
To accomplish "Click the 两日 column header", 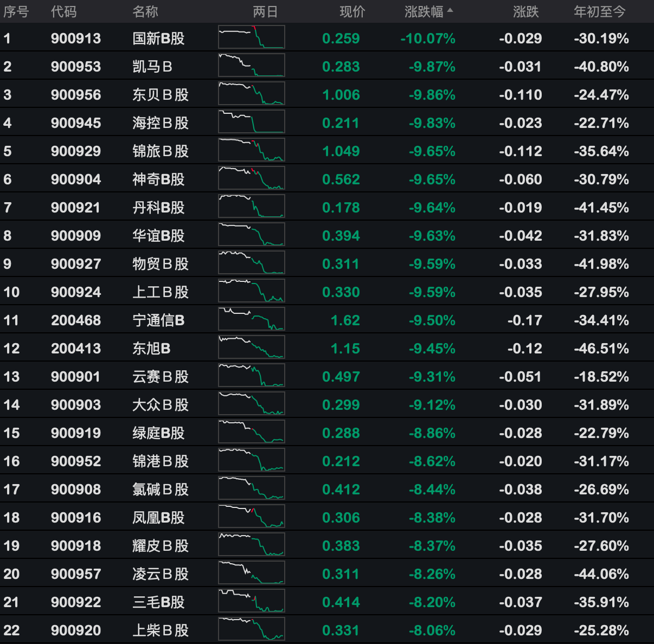I will (x=265, y=11).
